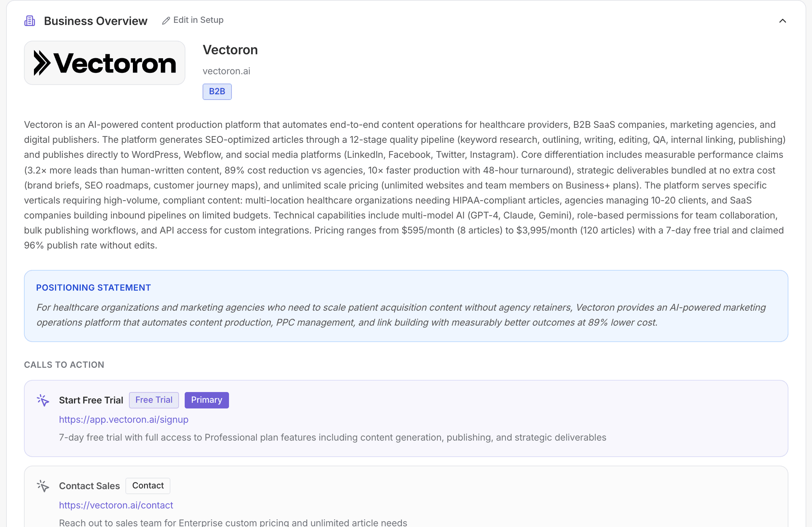Click the vectoron.ai domain text
The width and height of the screenshot is (812, 527).
(x=226, y=71)
